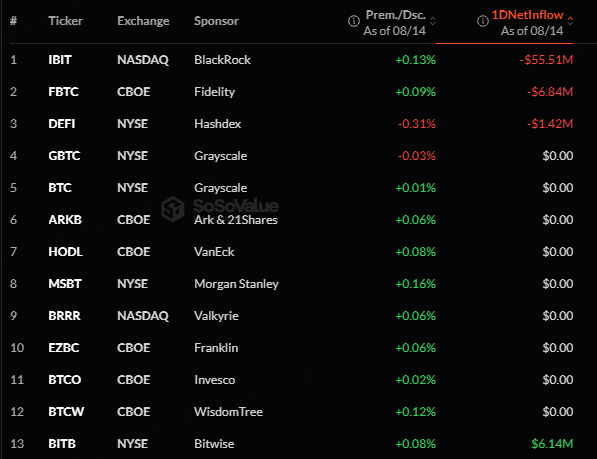Click the info icon beside Prem./Dsc.

pyautogui.click(x=354, y=21)
